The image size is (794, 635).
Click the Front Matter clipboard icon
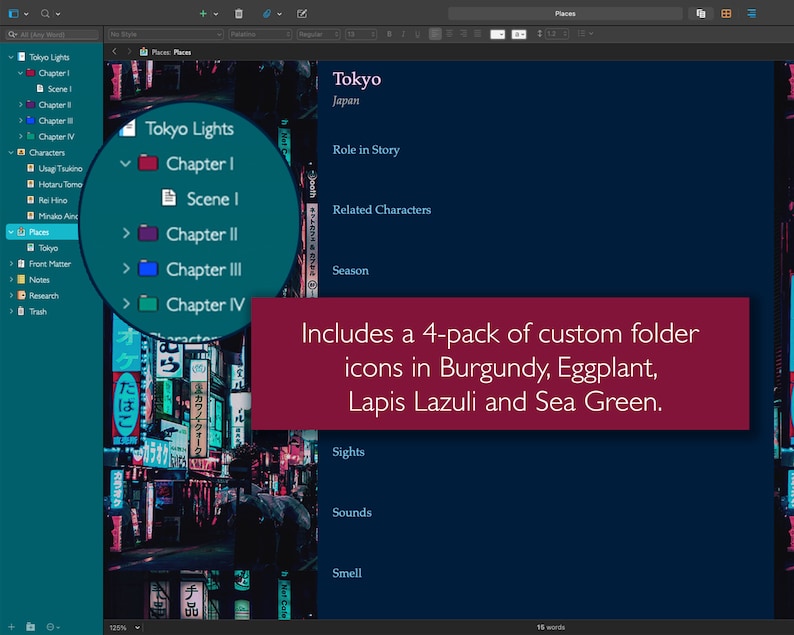tap(21, 263)
